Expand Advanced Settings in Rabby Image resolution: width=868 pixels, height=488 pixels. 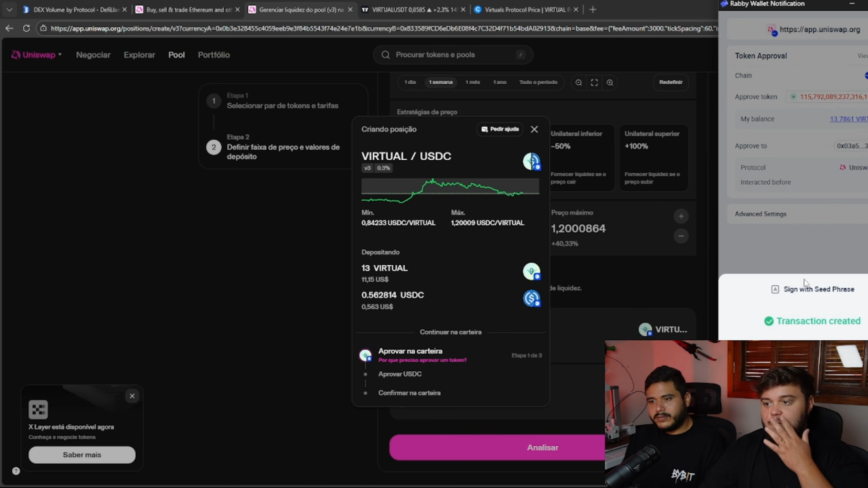point(797,214)
